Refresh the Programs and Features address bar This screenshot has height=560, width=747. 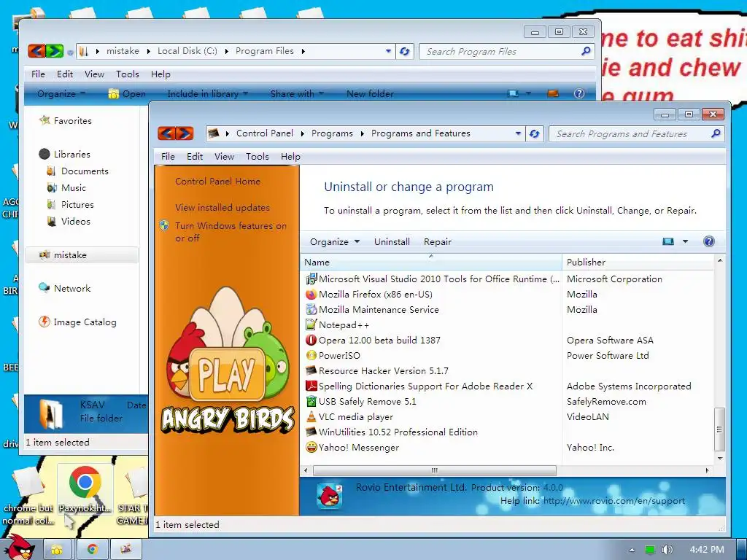[534, 134]
